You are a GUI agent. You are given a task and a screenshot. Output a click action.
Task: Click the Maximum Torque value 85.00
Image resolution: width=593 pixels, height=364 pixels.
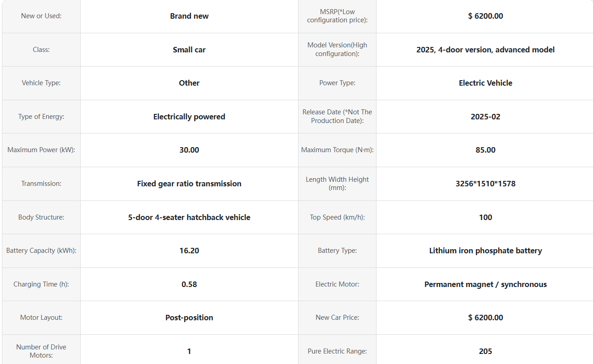pos(485,150)
